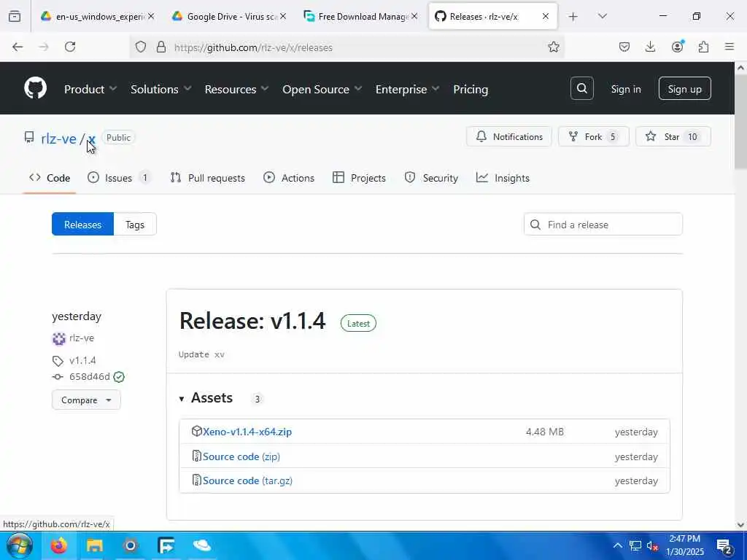Bookmark this page with the star icon
747x560 pixels.
[553, 47]
